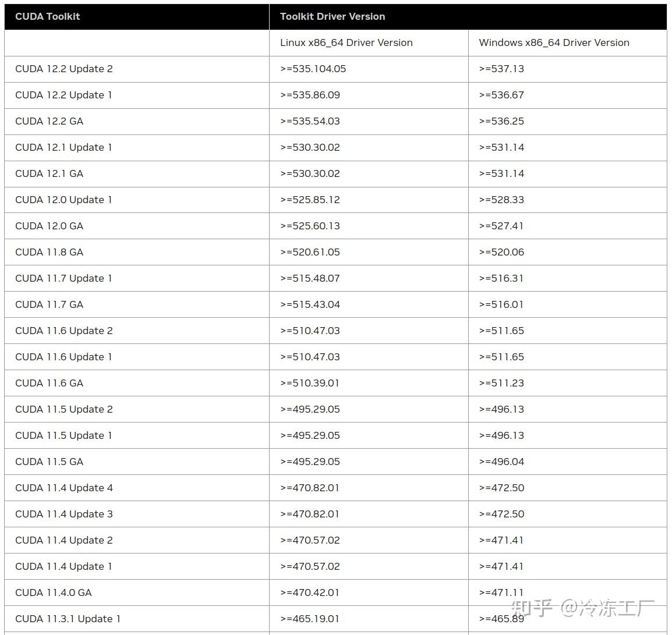Click the CUDA 12.2 Update 1 entry
The width and height of the screenshot is (672, 635).
click(64, 95)
